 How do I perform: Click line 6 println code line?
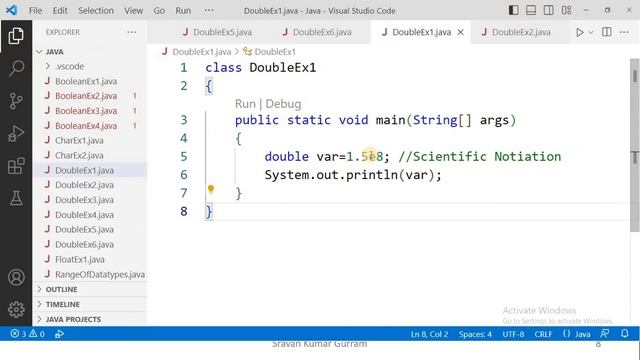click(353, 175)
